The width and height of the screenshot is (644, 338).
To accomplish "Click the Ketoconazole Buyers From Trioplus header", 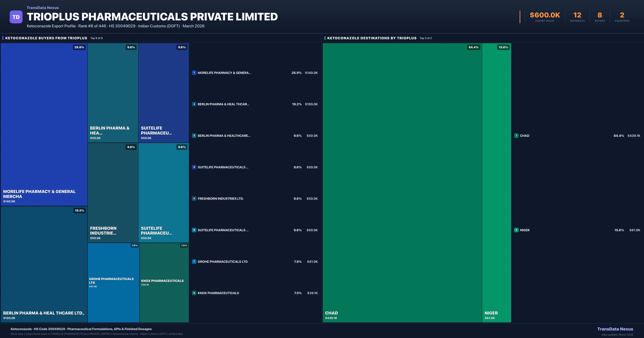I will [x=46, y=38].
